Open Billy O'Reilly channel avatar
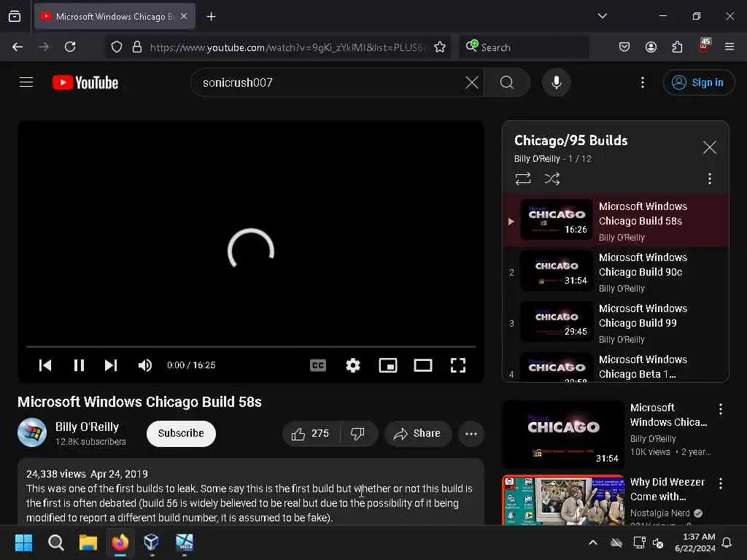Viewport: 747px width, 560px height. coord(32,432)
